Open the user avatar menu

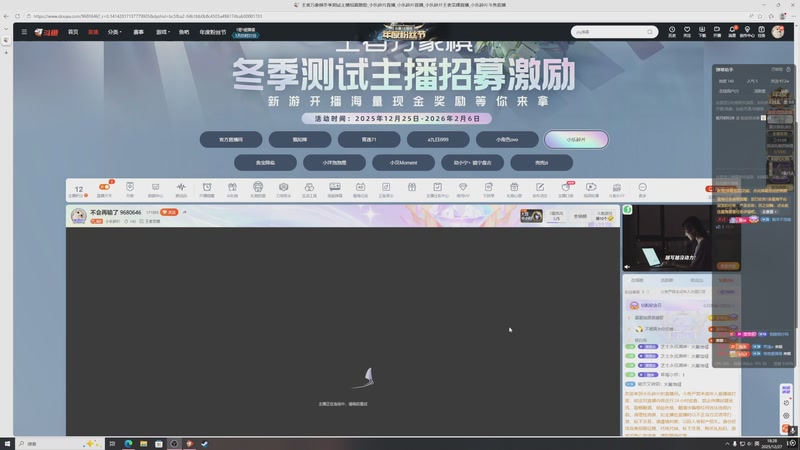[778, 32]
